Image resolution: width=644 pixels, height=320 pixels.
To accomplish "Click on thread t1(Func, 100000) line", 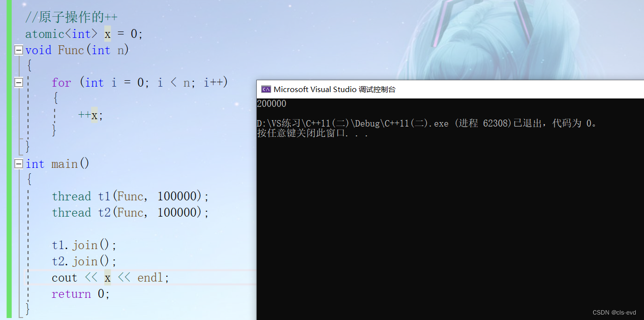I will [x=130, y=196].
